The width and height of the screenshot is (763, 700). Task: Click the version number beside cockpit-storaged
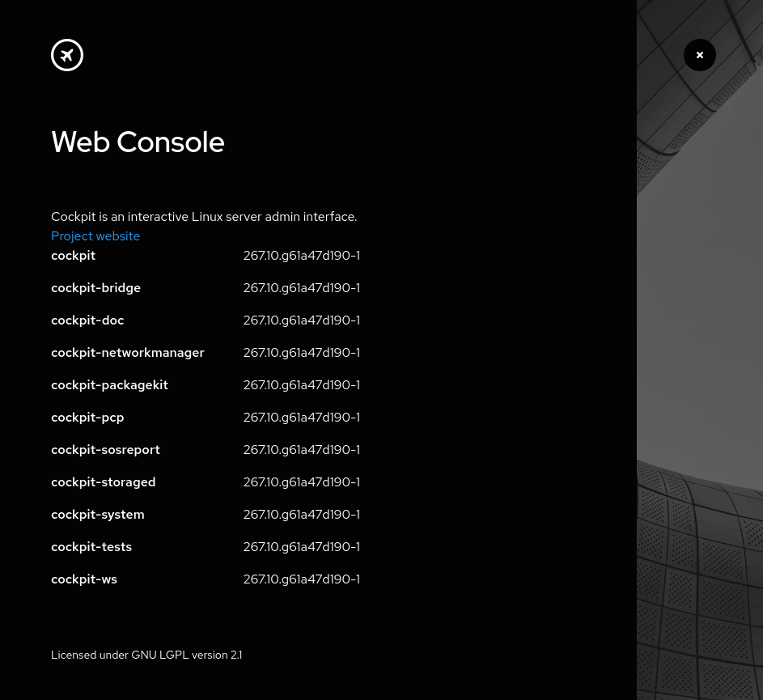click(x=302, y=482)
